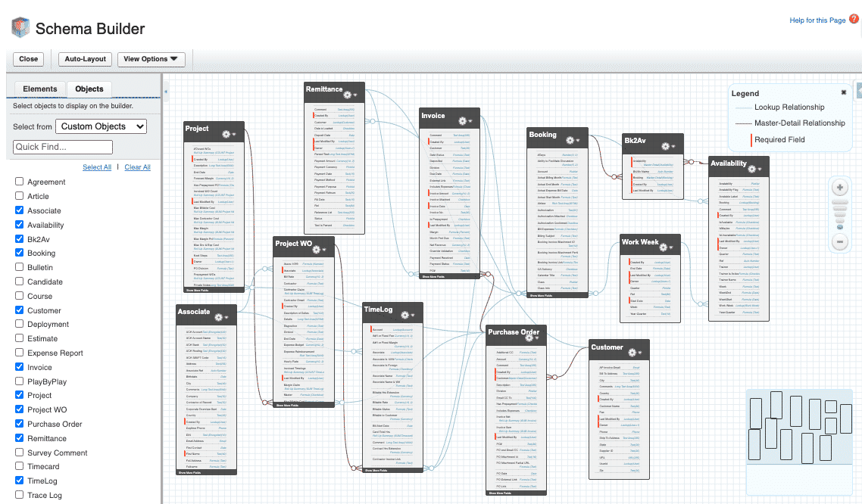Uncheck the Availability checkbox
Image resolution: width=862 pixels, height=504 pixels.
[x=19, y=224]
